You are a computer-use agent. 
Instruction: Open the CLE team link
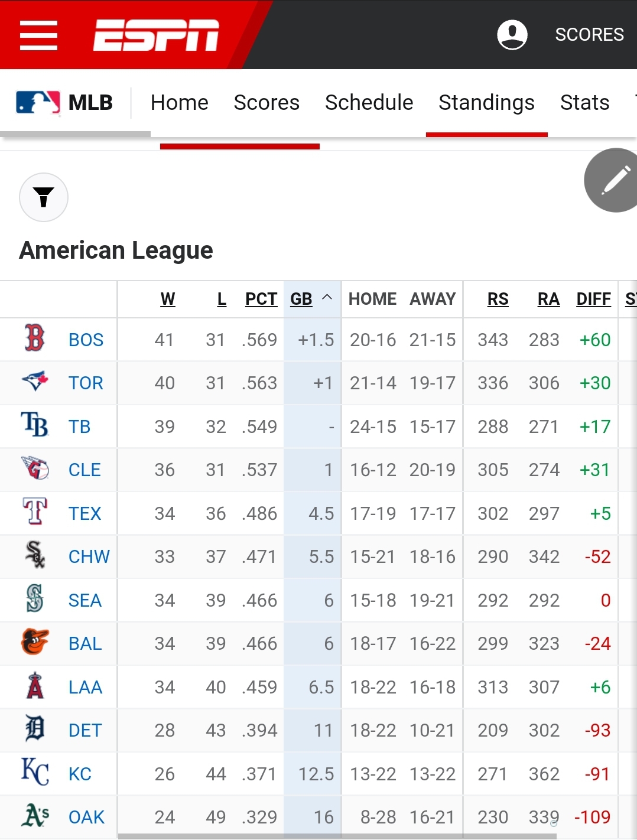click(84, 470)
